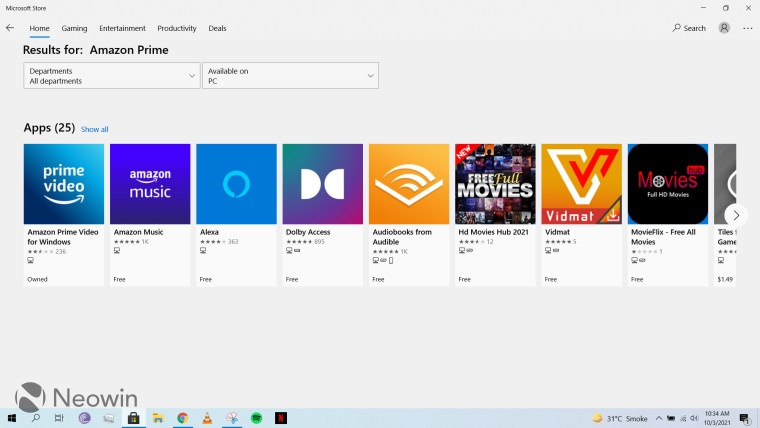Expand the Departments dropdown

111,76
